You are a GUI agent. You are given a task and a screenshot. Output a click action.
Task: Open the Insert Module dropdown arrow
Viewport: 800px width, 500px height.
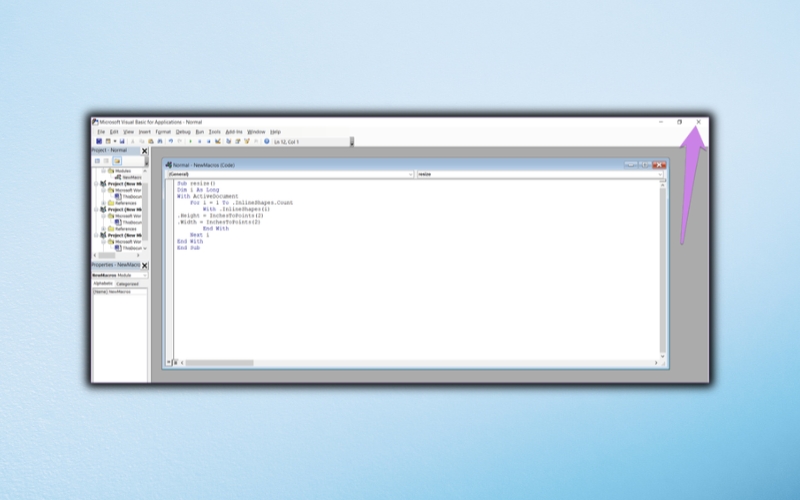(x=115, y=141)
